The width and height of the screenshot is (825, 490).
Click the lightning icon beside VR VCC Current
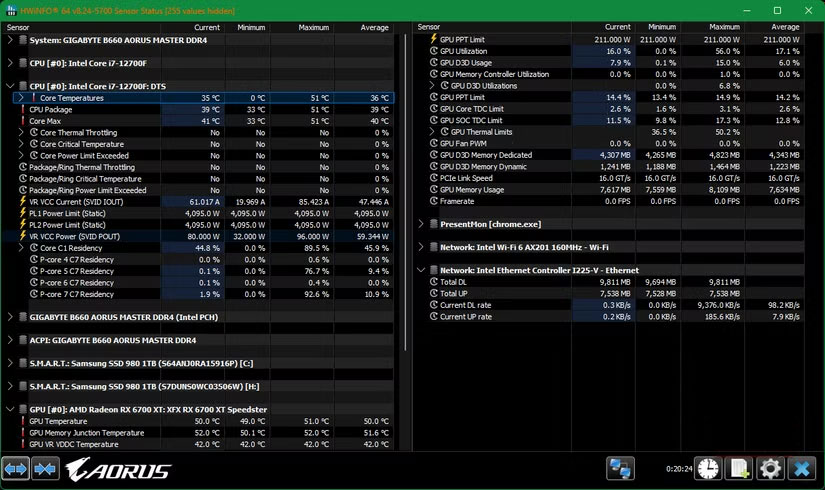click(x=23, y=202)
